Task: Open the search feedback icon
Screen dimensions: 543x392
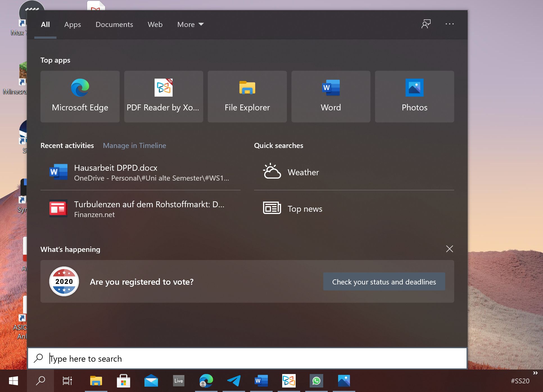Action: [x=426, y=24]
